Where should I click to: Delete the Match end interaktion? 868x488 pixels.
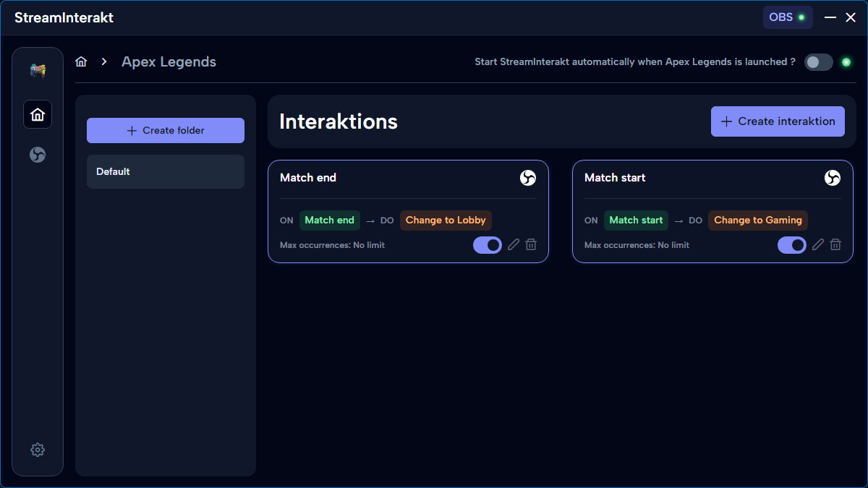531,245
